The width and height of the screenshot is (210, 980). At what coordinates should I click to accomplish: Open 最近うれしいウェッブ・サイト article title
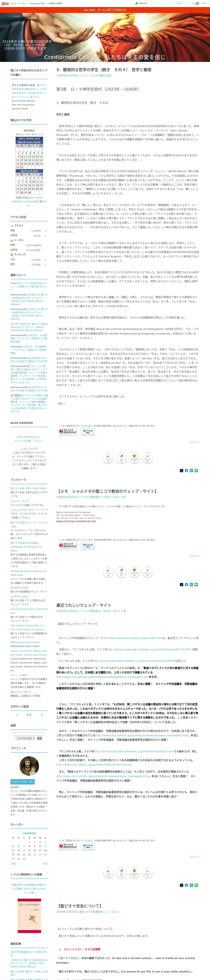point(84,605)
